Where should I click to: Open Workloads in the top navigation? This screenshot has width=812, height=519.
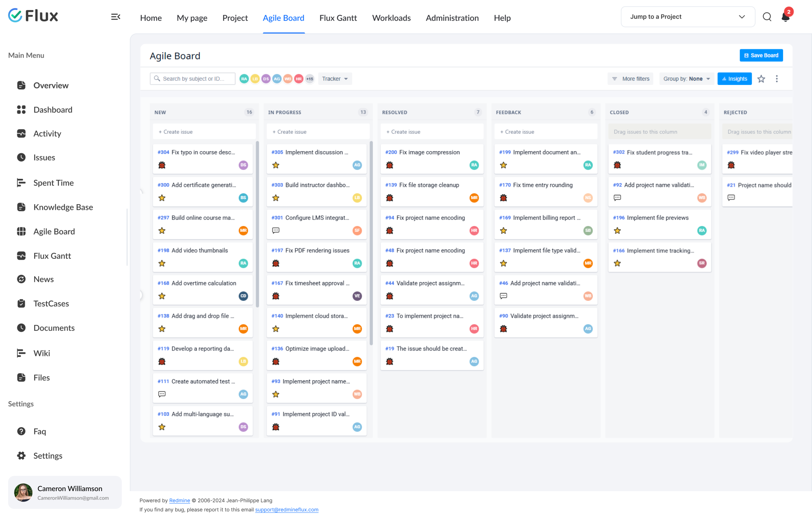391,18
